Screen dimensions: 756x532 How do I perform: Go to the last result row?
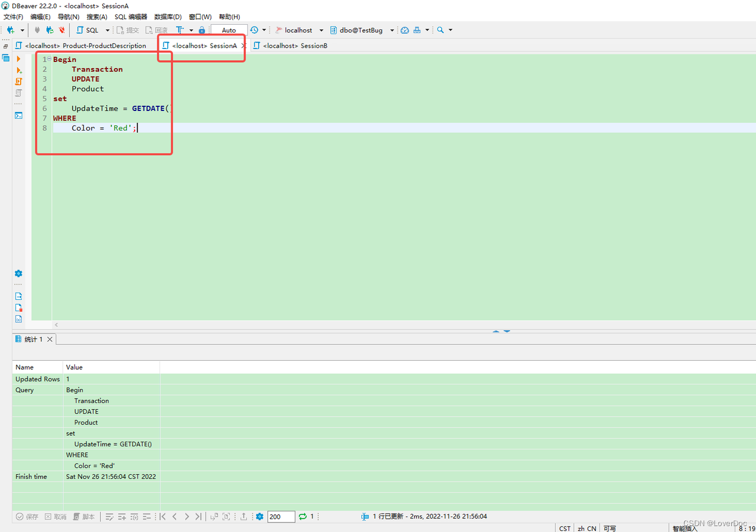click(198, 517)
